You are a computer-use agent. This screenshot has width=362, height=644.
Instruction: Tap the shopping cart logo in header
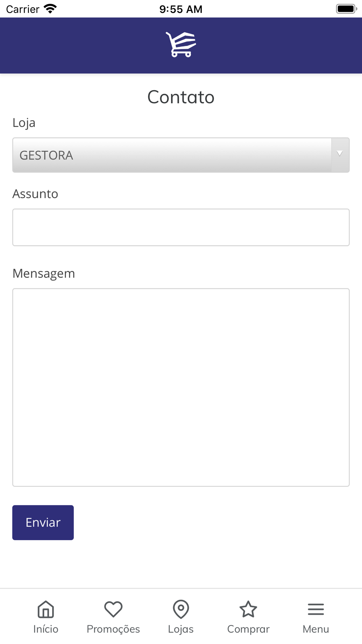point(181,44)
